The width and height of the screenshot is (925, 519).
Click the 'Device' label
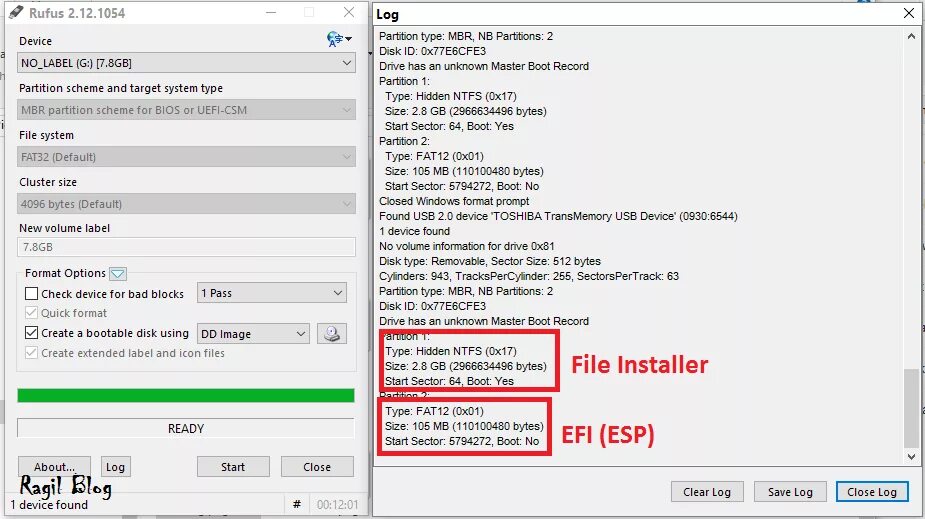coord(35,41)
